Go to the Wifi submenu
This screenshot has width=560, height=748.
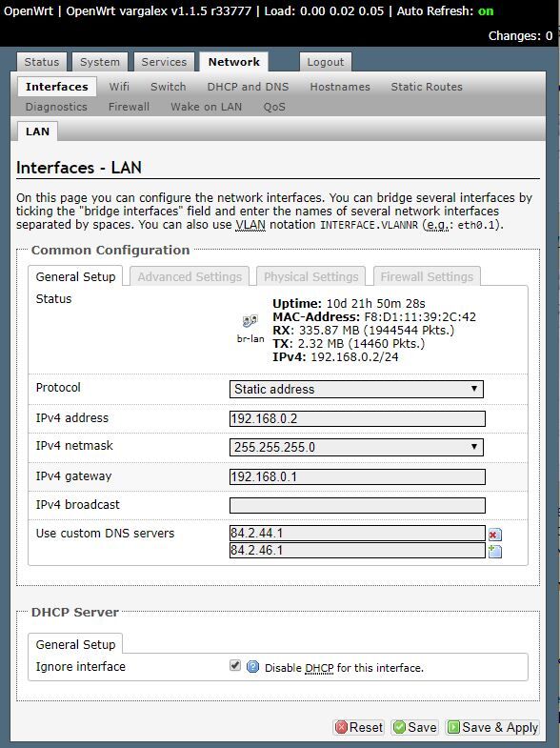point(119,87)
